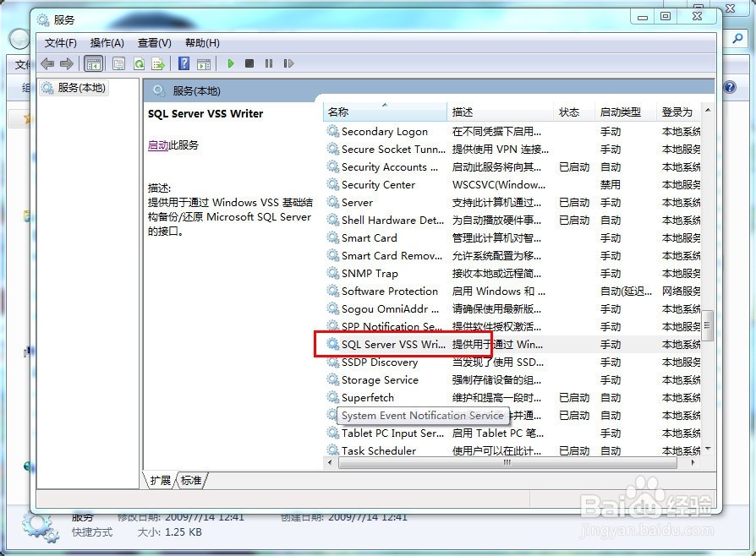Click the gear icon beside Task Scheduler
The height and width of the screenshot is (556, 756).
click(x=332, y=450)
